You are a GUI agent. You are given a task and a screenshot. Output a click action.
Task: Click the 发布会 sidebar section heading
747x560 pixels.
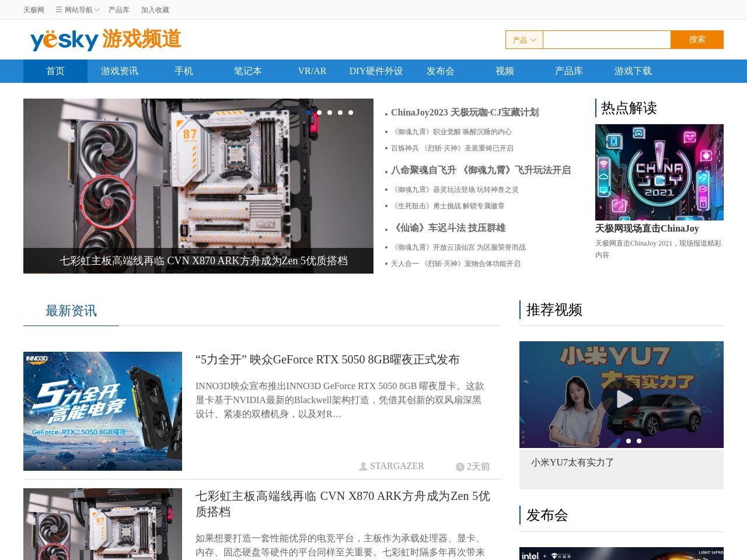pos(547,515)
